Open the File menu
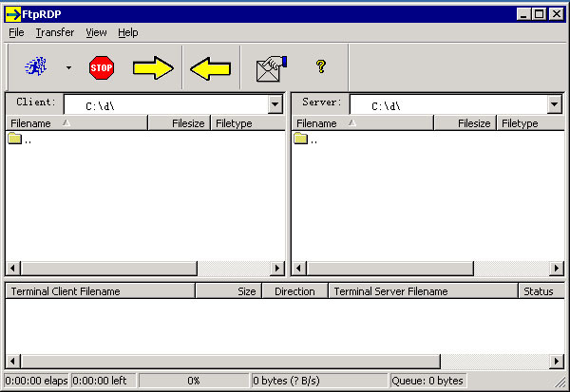The width and height of the screenshot is (570, 392). click(16, 32)
